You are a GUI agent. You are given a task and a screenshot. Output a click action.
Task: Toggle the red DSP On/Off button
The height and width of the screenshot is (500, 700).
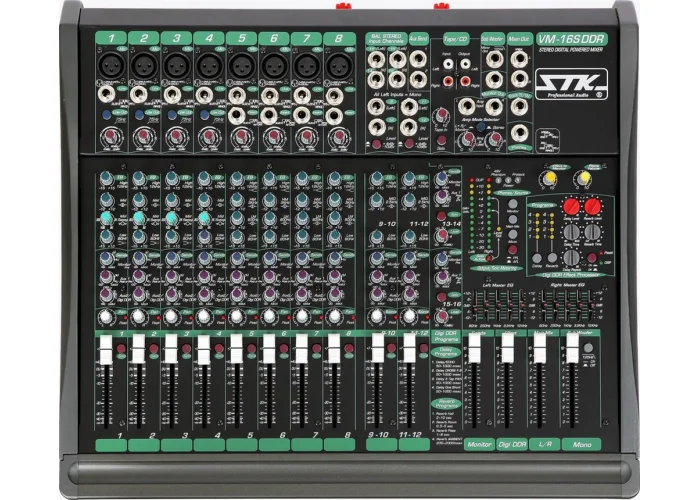592,258
